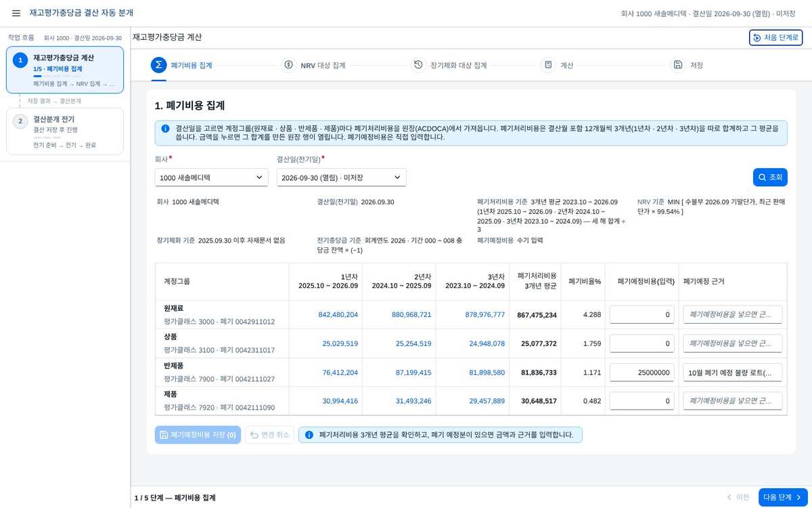Click the 폐기예정비용 저장 (0) button
Viewport: 812px width, 508px height.
coord(198,435)
